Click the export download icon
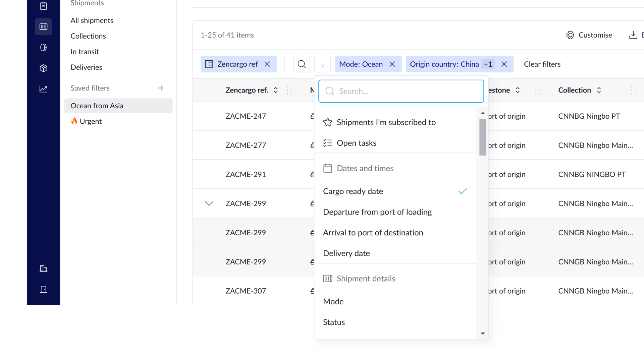 pyautogui.click(x=633, y=35)
